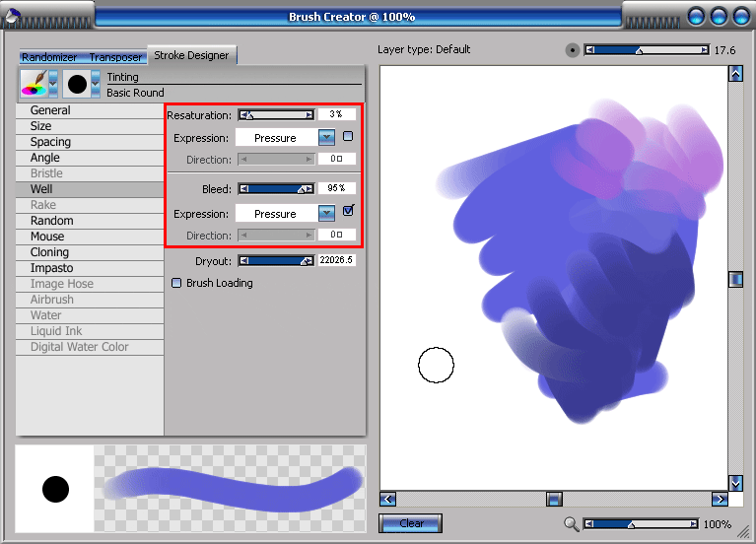The width and height of the screenshot is (756, 544).
Task: Click the Clear button
Action: point(410,523)
